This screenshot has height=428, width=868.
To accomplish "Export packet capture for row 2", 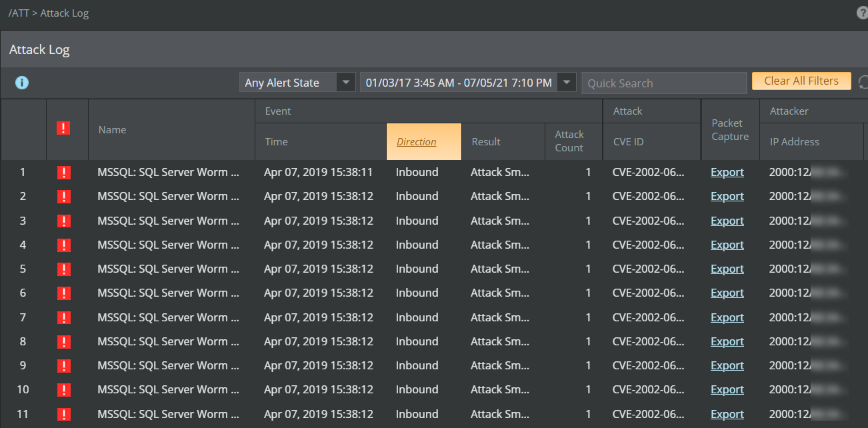I will (x=727, y=196).
